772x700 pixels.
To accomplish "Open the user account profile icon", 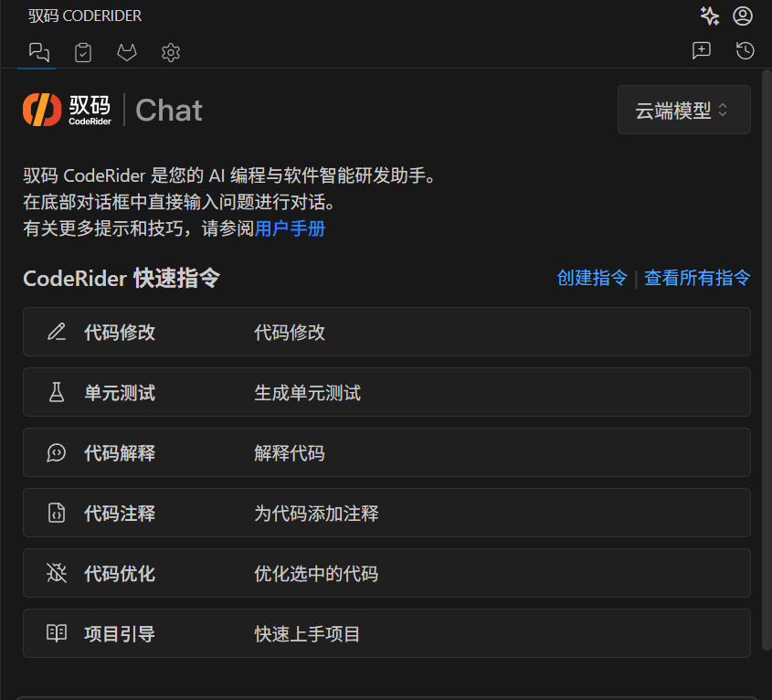I will tap(743, 16).
